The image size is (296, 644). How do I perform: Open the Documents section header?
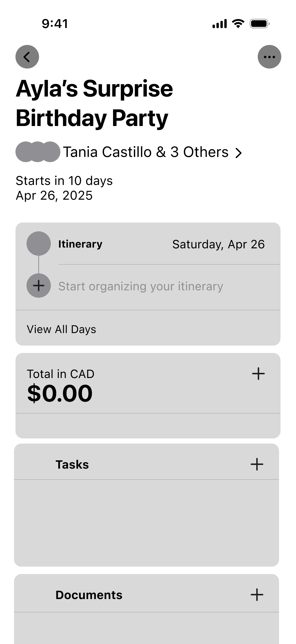point(89,595)
